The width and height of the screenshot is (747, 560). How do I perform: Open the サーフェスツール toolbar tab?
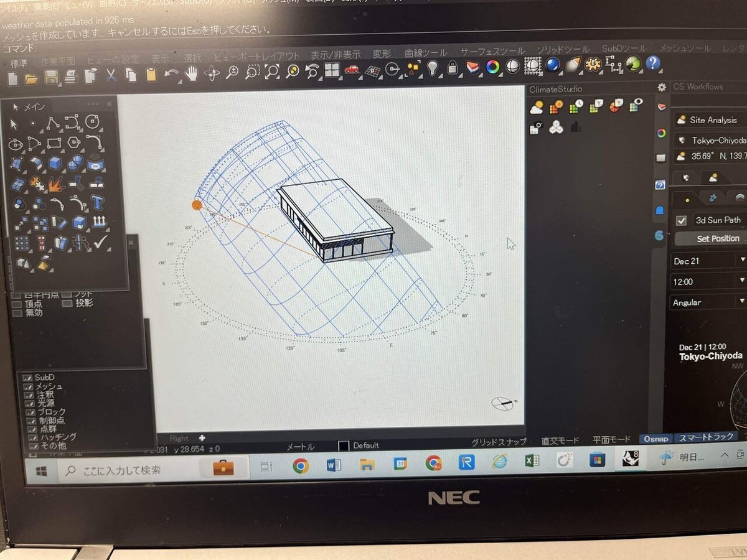pyautogui.click(x=492, y=51)
